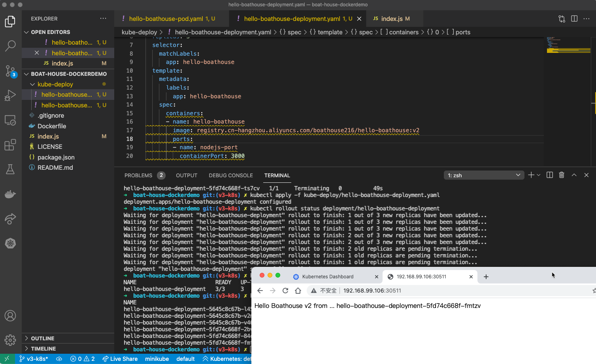
Task: Open the Docker view in activity bar
Action: 10,194
